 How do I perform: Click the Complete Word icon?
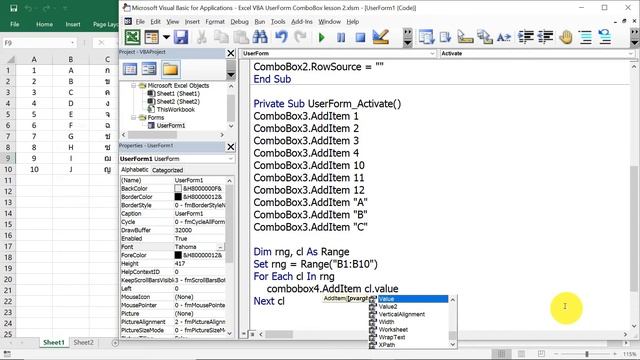click(504, 38)
